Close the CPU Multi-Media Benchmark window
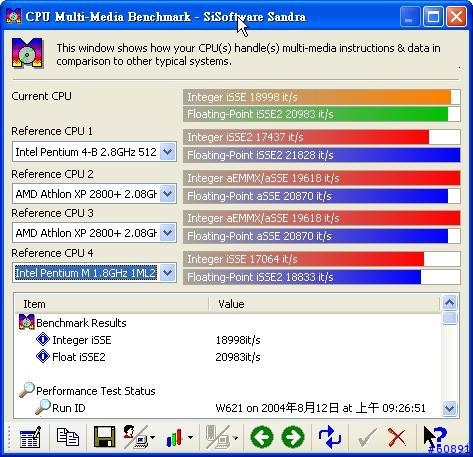Screen dimensions: 473x457 [x=456, y=16]
